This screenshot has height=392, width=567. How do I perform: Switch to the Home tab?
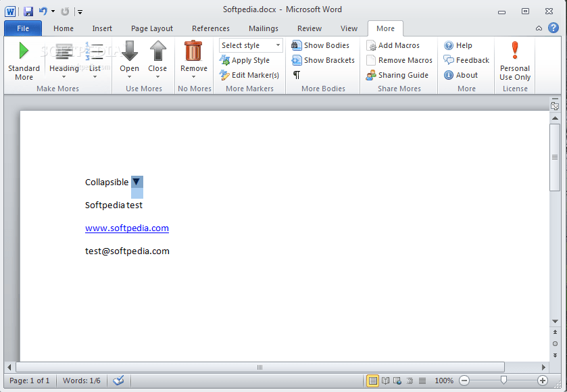[64, 28]
